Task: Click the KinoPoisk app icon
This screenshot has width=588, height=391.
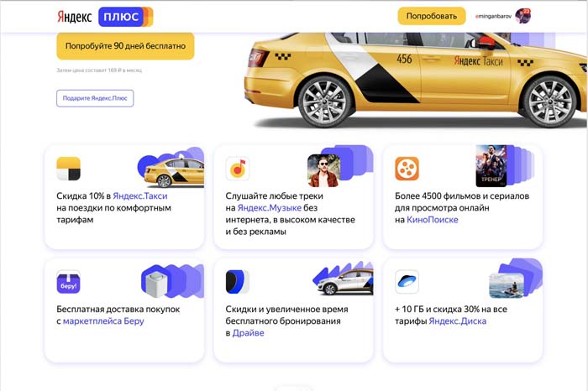Action: click(x=407, y=169)
